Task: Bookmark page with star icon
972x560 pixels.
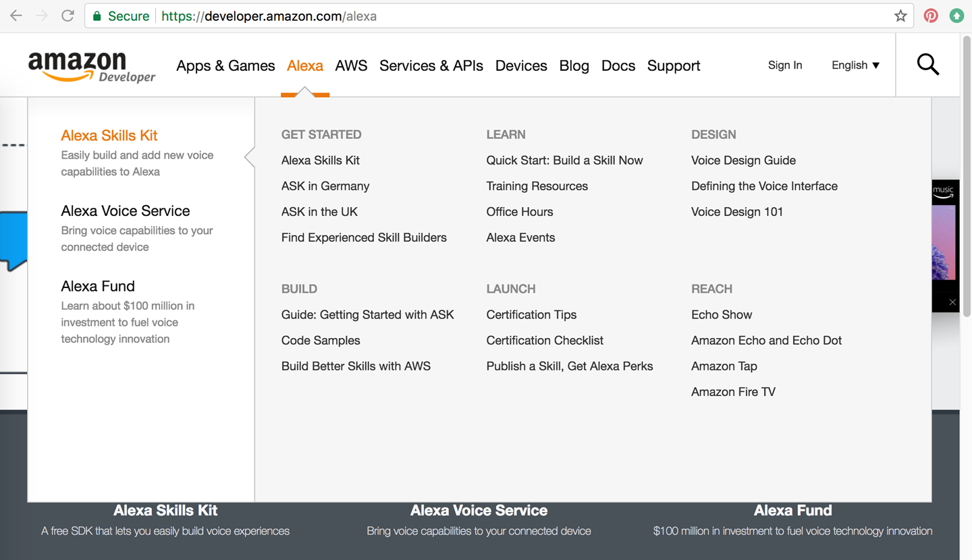Action: pyautogui.click(x=900, y=16)
